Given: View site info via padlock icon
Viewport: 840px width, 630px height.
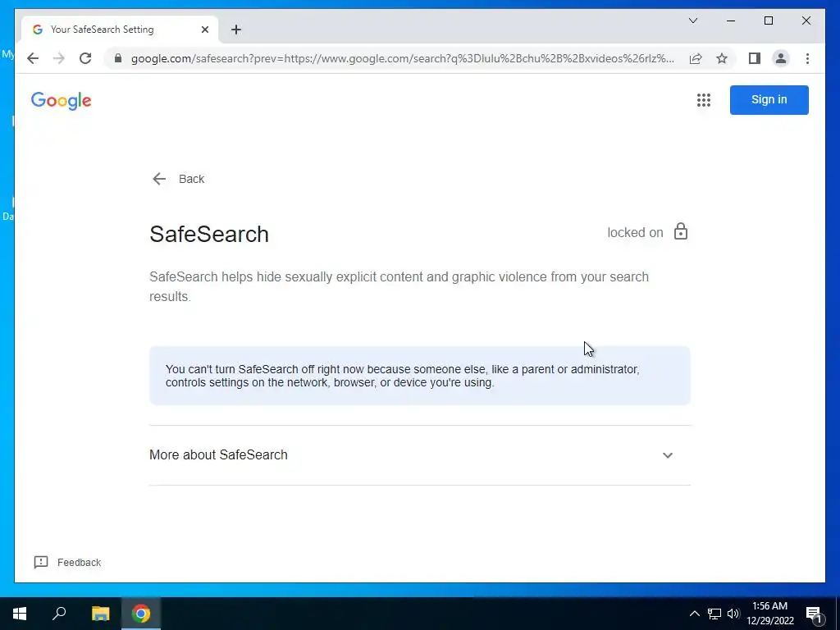Looking at the screenshot, I should [118, 58].
